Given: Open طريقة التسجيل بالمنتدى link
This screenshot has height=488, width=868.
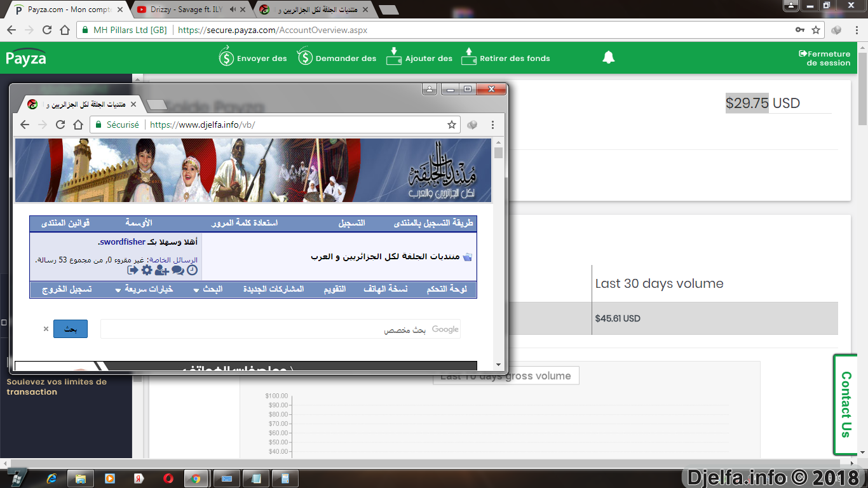Looking at the screenshot, I should (x=434, y=224).
